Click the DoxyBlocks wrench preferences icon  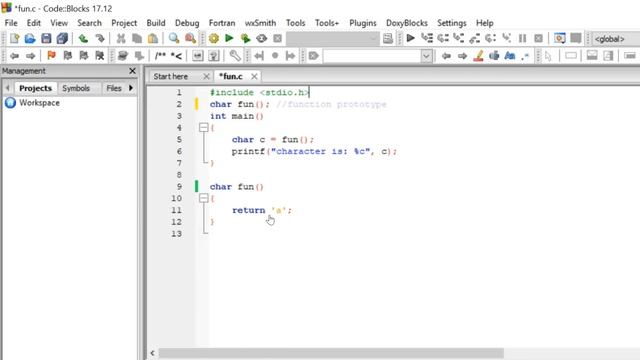click(x=235, y=56)
